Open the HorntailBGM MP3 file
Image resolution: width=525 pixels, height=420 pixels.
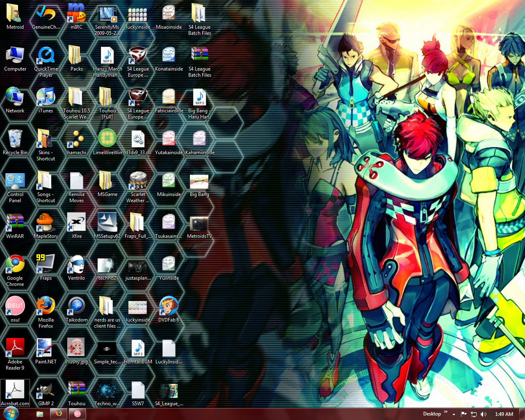(x=138, y=352)
